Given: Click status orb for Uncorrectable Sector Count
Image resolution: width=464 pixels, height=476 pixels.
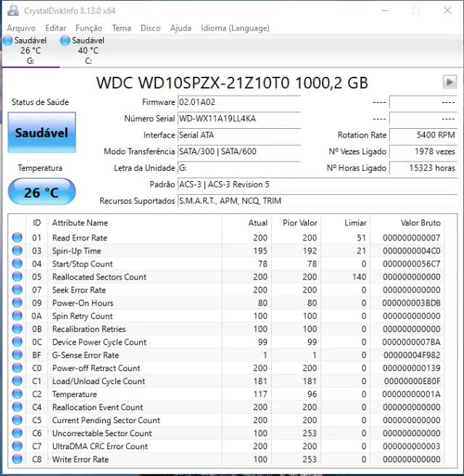Looking at the screenshot, I should point(17,433).
